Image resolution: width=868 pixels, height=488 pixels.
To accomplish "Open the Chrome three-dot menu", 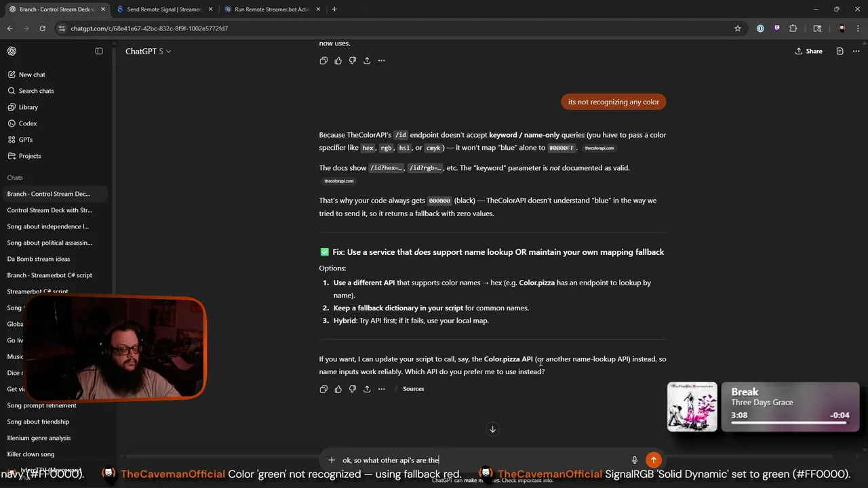I will (858, 28).
